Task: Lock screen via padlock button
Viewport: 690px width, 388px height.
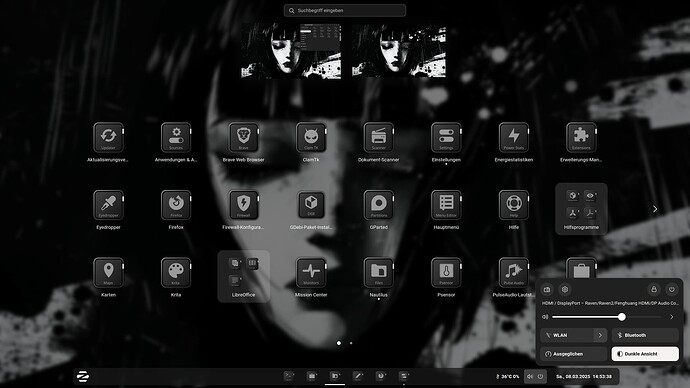Action: pyautogui.click(x=654, y=289)
